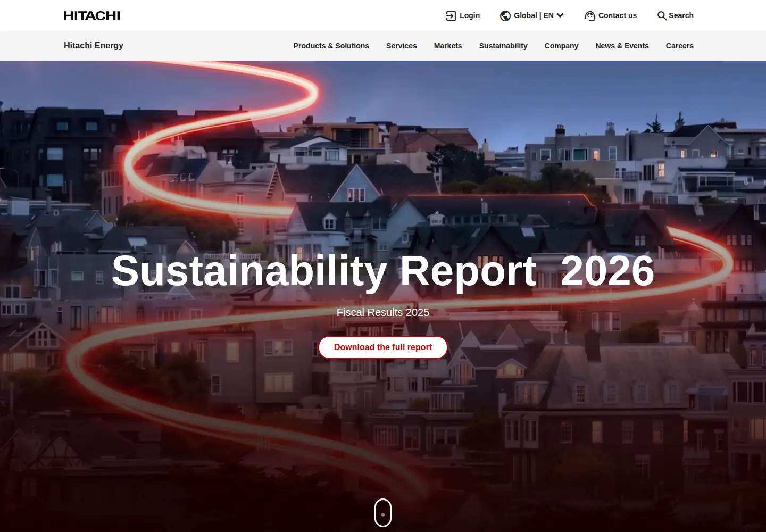Download the full report
The image size is (766, 532).
[x=383, y=347]
